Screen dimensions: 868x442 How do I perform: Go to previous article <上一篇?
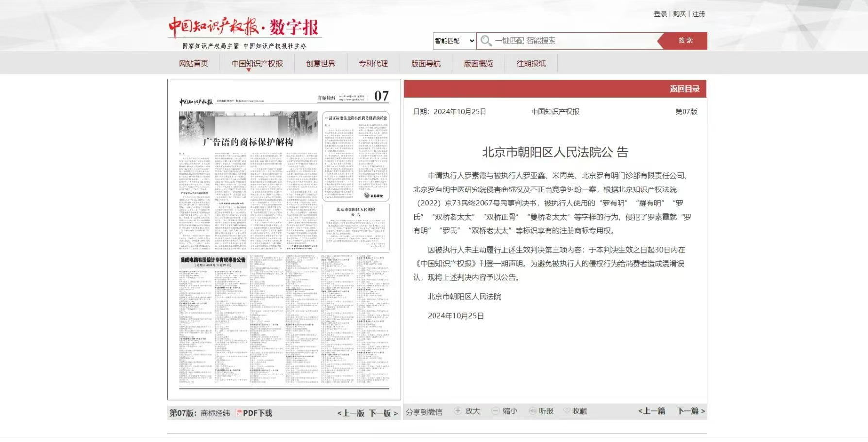(x=651, y=411)
